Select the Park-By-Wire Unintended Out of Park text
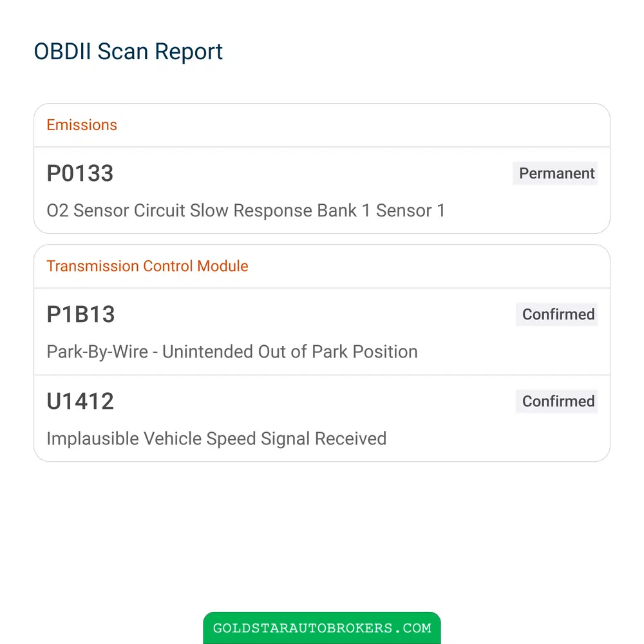Viewport: 644px width, 644px height. coord(232,352)
